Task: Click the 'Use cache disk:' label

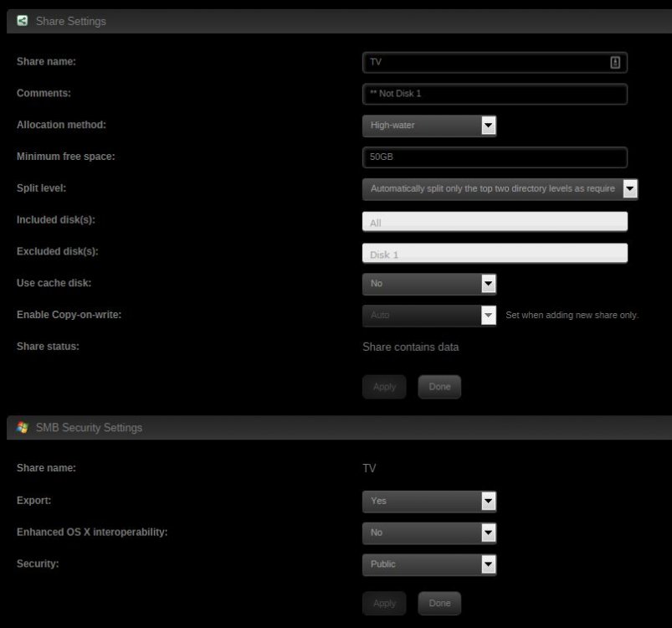Action: [x=54, y=283]
